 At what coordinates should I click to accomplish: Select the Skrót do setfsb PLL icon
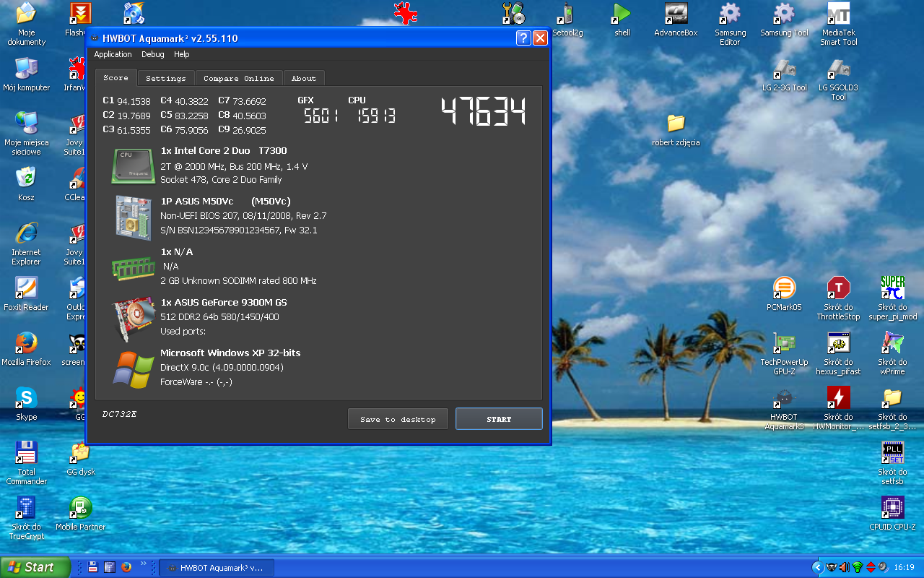pyautogui.click(x=892, y=463)
